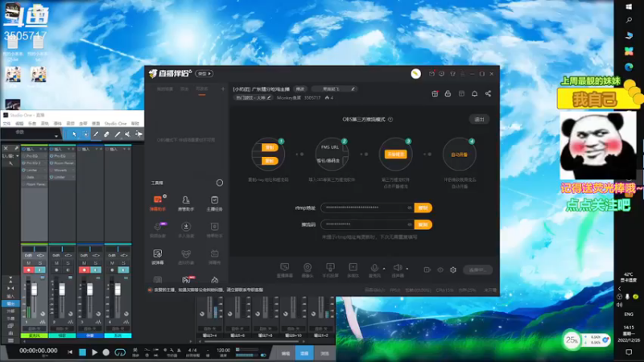The image size is (644, 362).
Task: Open the gift box icon with red dot
Action: (x=435, y=93)
